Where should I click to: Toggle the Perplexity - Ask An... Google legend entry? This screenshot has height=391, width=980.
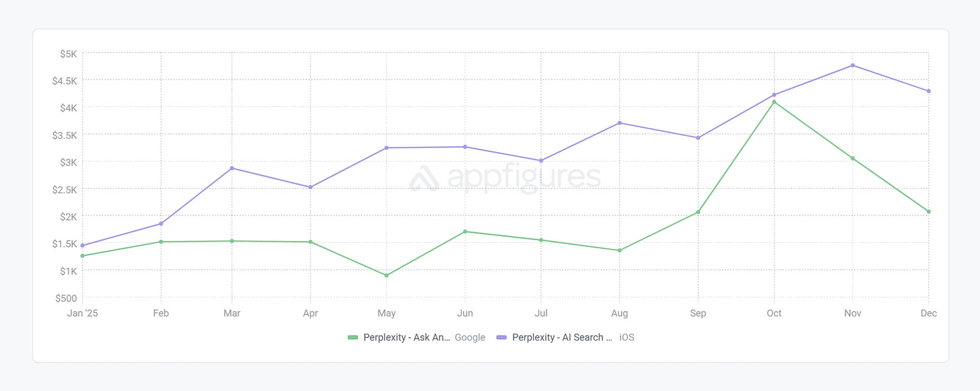416,337
